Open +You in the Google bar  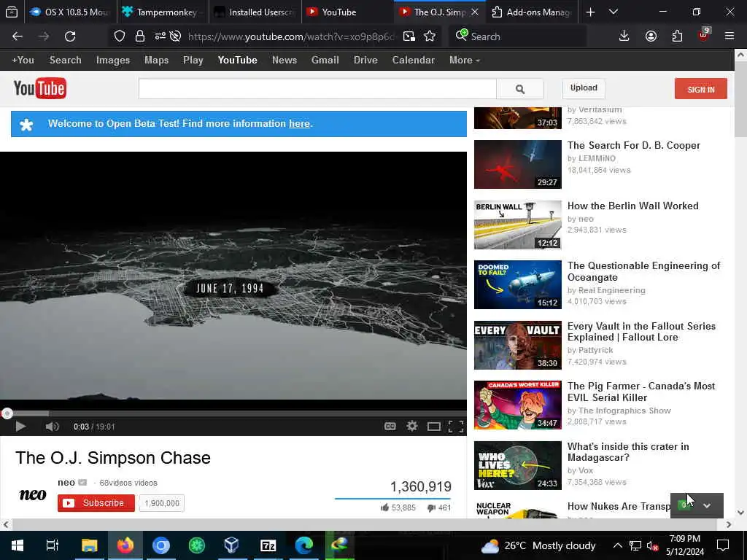pos(23,60)
